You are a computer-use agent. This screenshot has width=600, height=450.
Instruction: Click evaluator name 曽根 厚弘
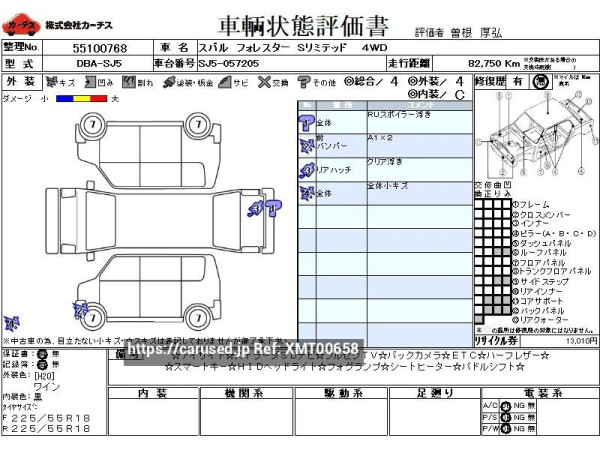[476, 33]
